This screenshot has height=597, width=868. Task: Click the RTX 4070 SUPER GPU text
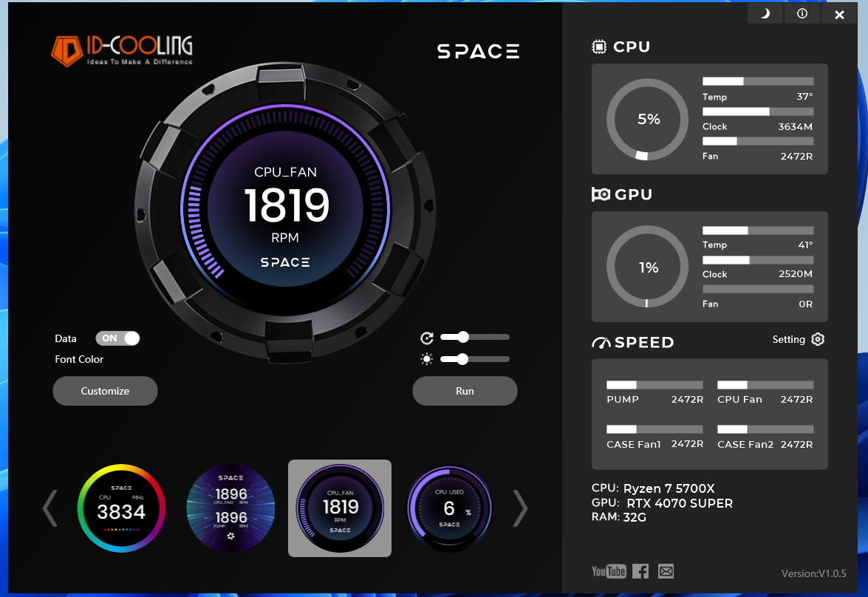[x=679, y=503]
